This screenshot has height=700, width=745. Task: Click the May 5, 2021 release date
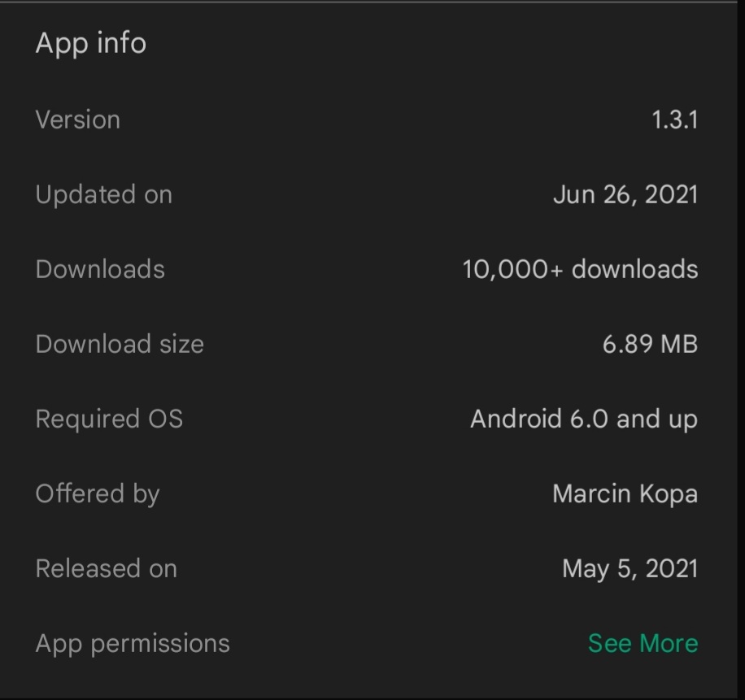[x=630, y=568]
